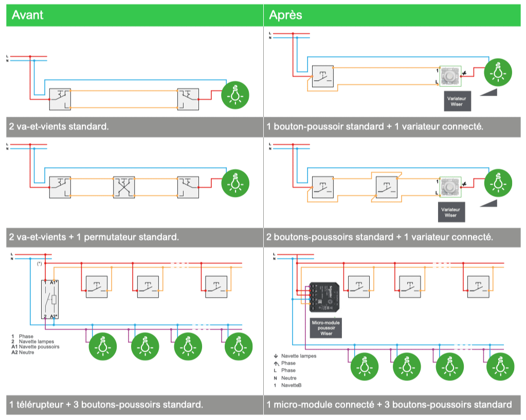This screenshot has width=526, height=420.
Task: Select the Wiser dimmer in the two boutons-poussoirs diagram
Action: coord(450,187)
